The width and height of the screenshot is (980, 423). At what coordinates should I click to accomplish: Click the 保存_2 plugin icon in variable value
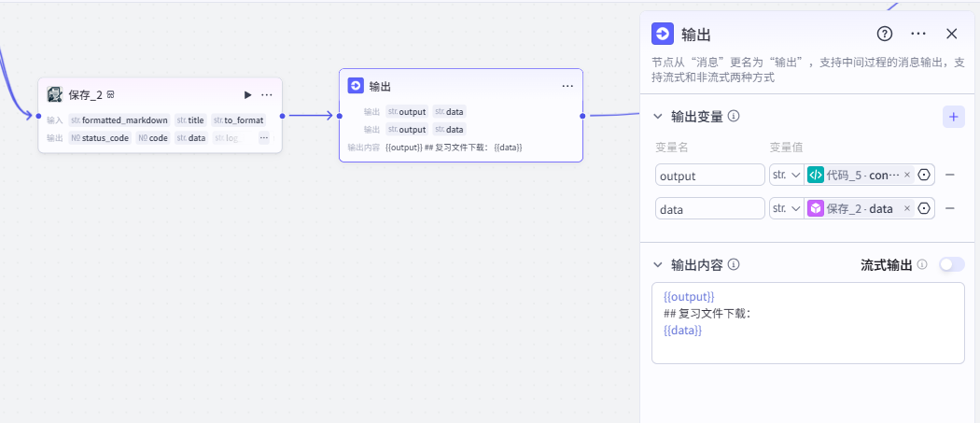[x=816, y=209]
